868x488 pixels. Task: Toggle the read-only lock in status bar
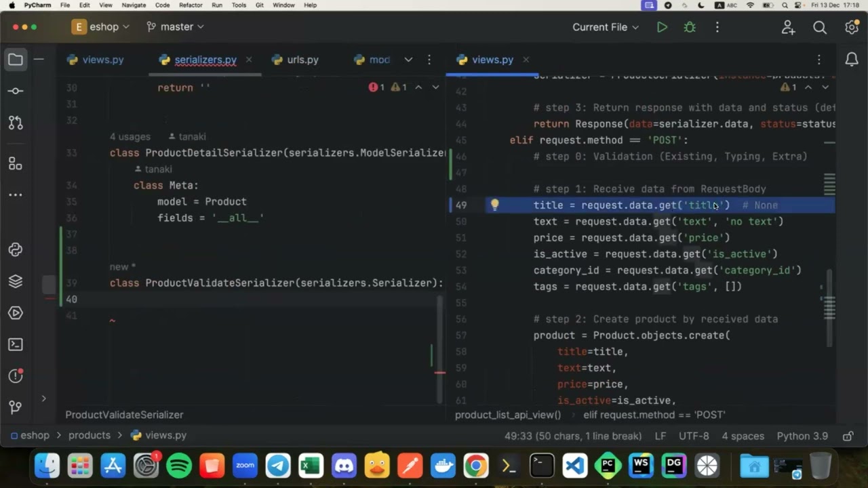pyautogui.click(x=848, y=436)
